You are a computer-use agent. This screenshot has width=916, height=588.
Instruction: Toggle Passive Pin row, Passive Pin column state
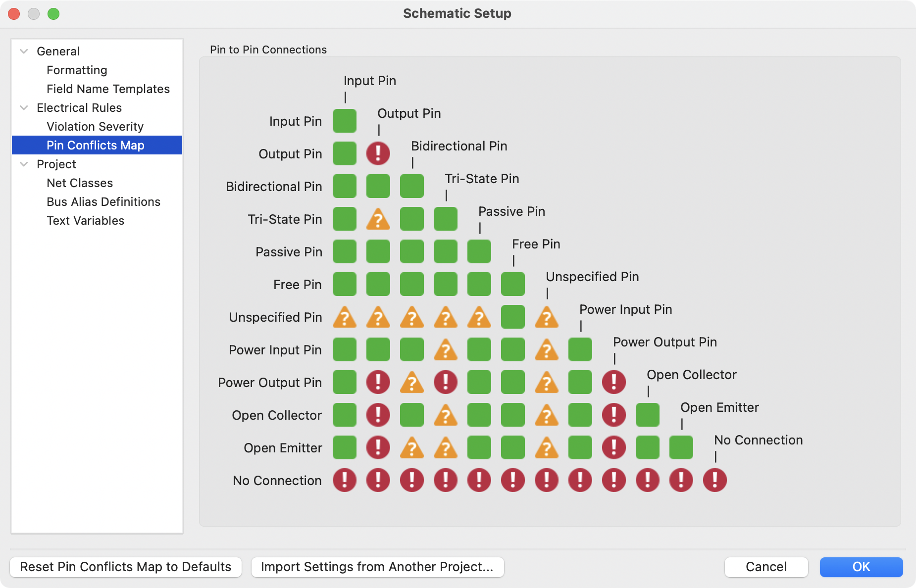pos(479,251)
